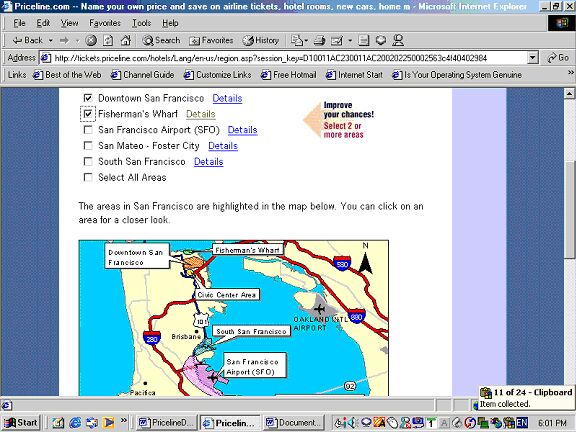Check the San Francisco Airport (SFO) checkbox

pyautogui.click(x=88, y=130)
